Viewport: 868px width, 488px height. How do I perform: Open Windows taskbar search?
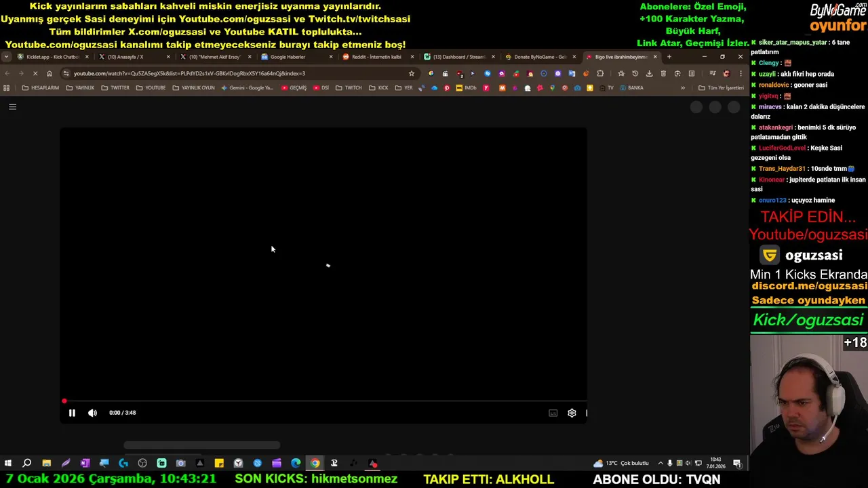(x=27, y=464)
